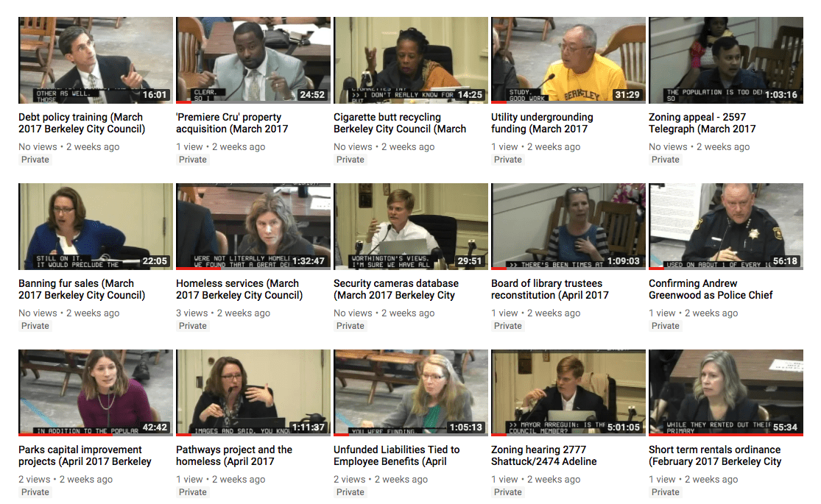Play the Short term rentals ordinance thumbnail
821x504 pixels.
click(x=726, y=393)
